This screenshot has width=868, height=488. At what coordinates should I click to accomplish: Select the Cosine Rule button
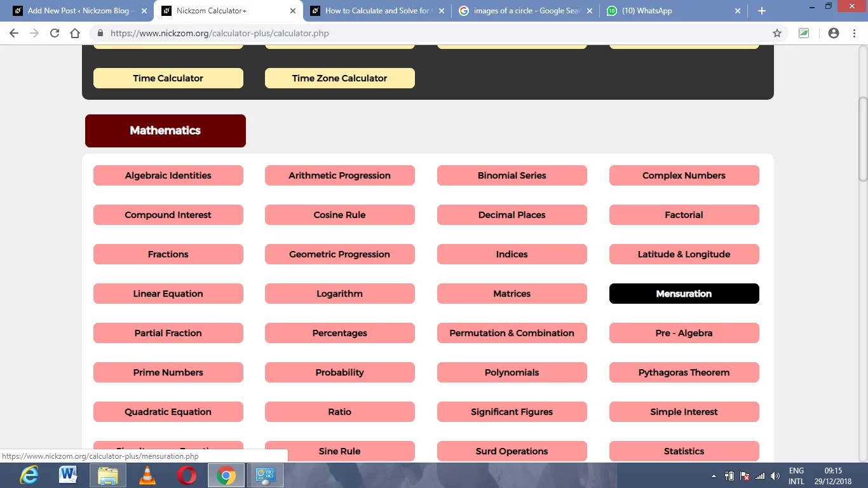pos(339,215)
